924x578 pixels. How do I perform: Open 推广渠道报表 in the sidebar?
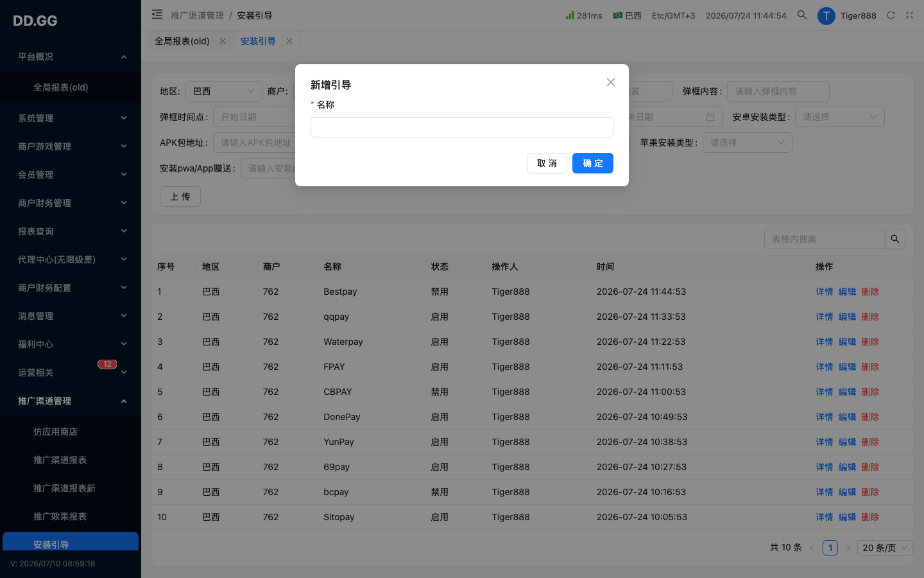click(60, 460)
